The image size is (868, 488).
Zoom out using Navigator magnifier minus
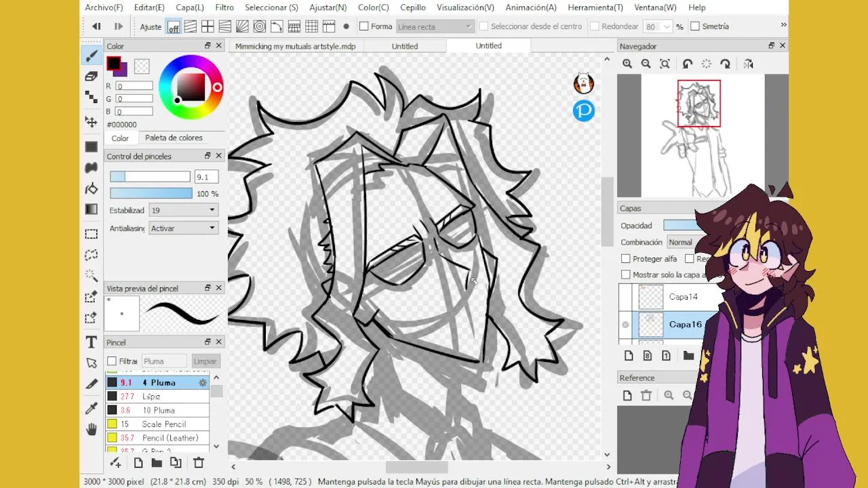click(646, 64)
